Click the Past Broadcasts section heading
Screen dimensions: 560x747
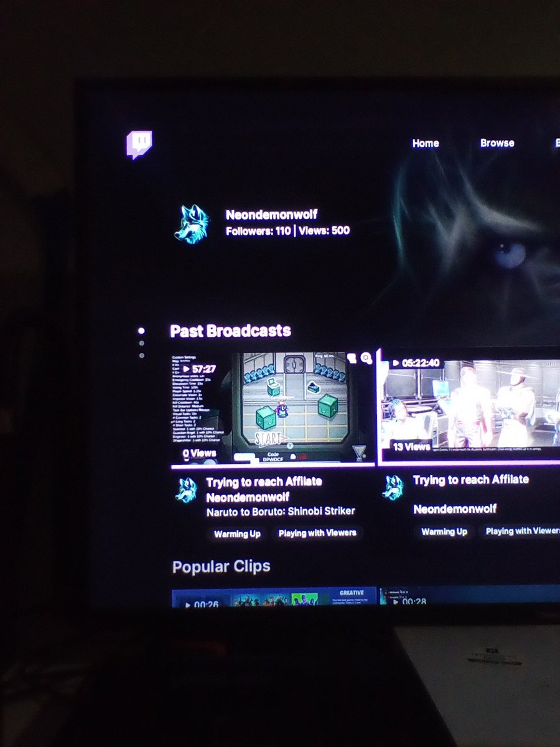click(230, 331)
